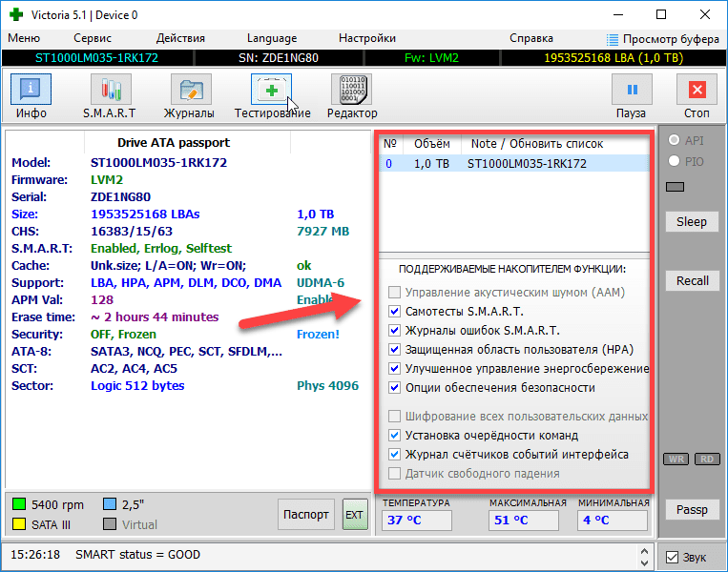This screenshot has height=572, width=728.
Task: Open the Настройки menu
Action: coord(367,38)
